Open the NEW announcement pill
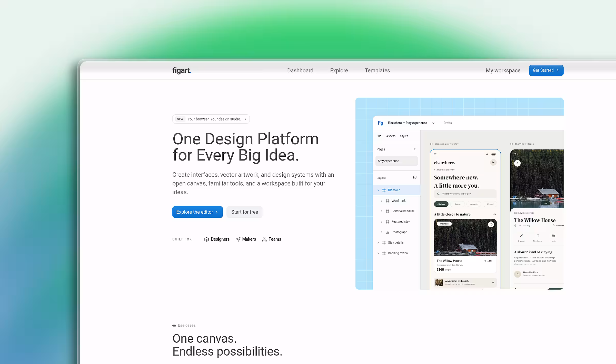This screenshot has height=364, width=616. 211,119
